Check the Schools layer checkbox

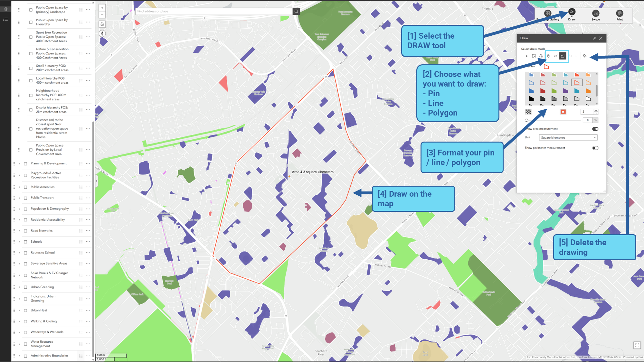[x=25, y=242]
